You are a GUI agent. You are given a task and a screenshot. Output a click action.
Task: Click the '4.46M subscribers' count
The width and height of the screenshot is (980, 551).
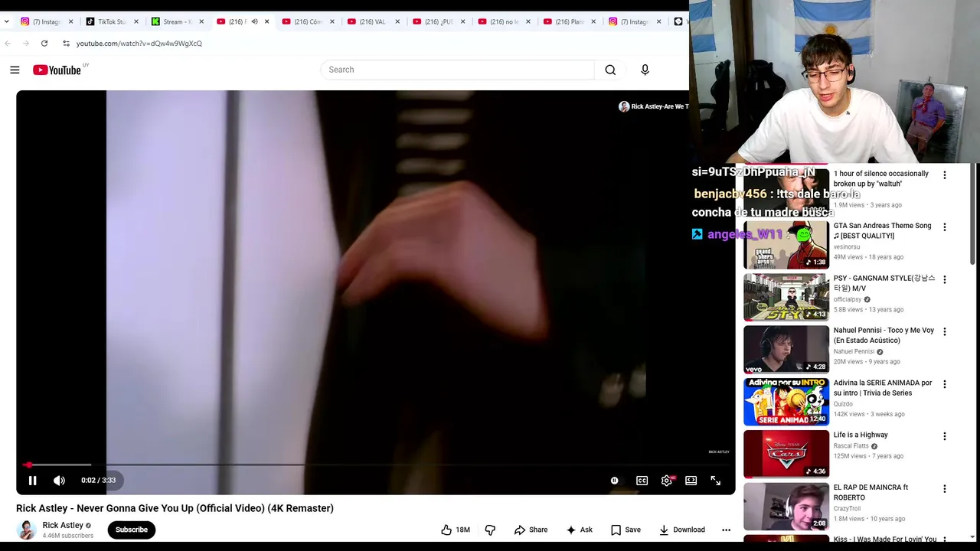[68, 536]
